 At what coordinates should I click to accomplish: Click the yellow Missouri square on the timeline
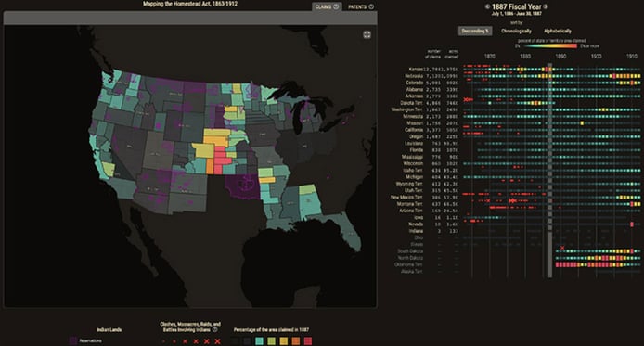point(582,123)
